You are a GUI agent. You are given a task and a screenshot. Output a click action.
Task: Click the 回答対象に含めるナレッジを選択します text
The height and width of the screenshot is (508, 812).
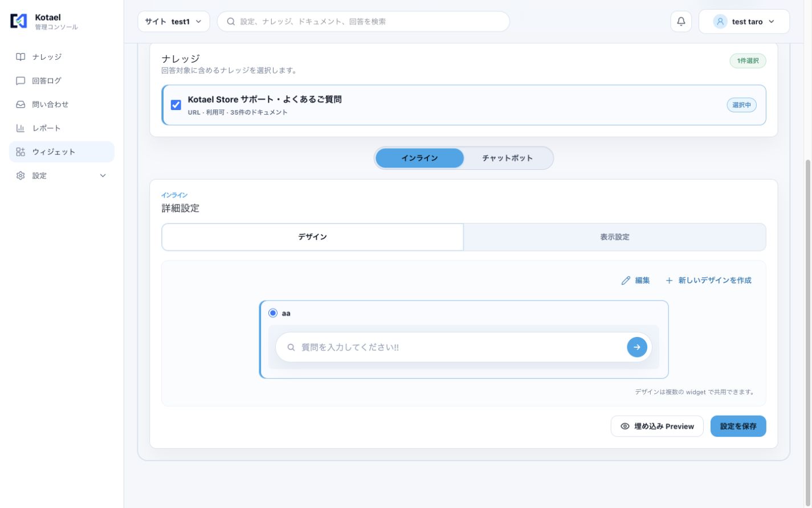click(229, 71)
